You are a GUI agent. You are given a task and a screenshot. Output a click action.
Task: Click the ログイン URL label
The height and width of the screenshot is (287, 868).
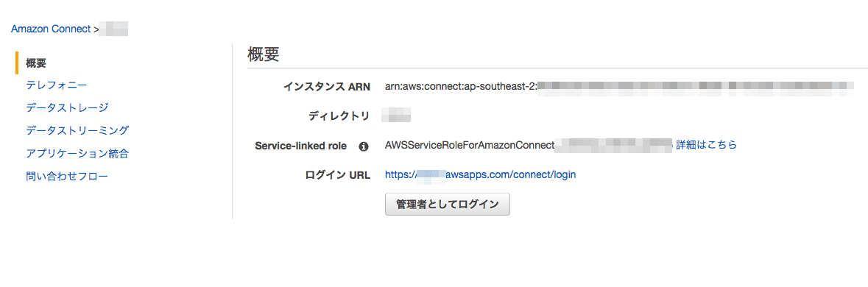337,174
